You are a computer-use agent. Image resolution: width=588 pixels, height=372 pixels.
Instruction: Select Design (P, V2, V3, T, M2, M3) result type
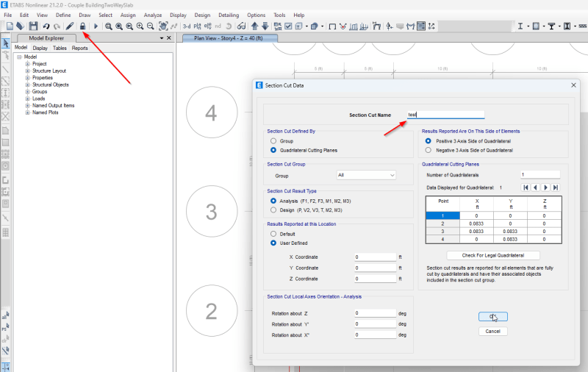pyautogui.click(x=273, y=210)
